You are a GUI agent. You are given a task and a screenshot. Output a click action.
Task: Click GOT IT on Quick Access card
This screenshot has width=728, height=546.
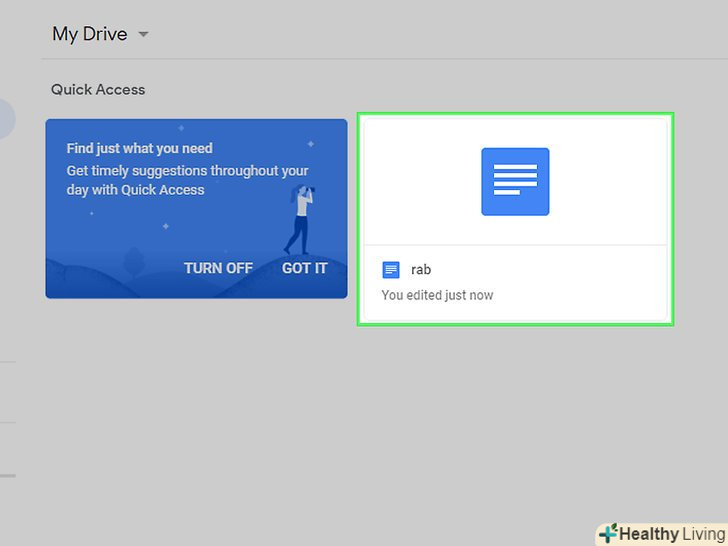pos(305,268)
